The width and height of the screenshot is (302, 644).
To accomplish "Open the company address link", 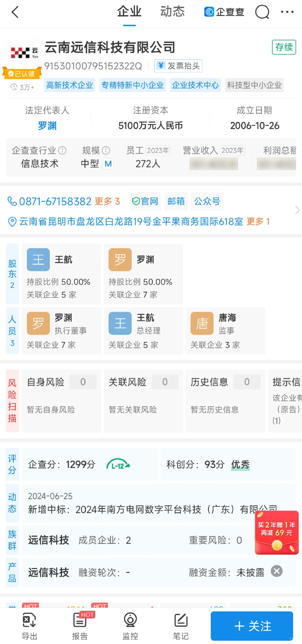I will coord(131,222).
